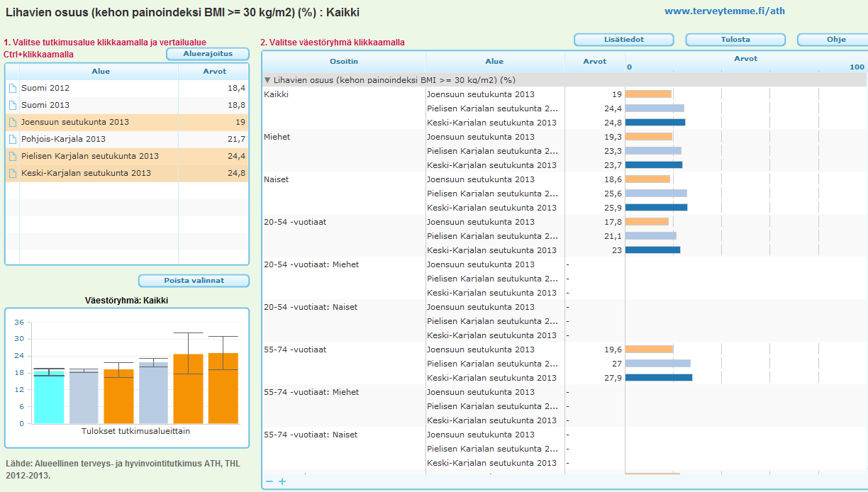Click the value 25,6 in the Naiset group

(613, 194)
